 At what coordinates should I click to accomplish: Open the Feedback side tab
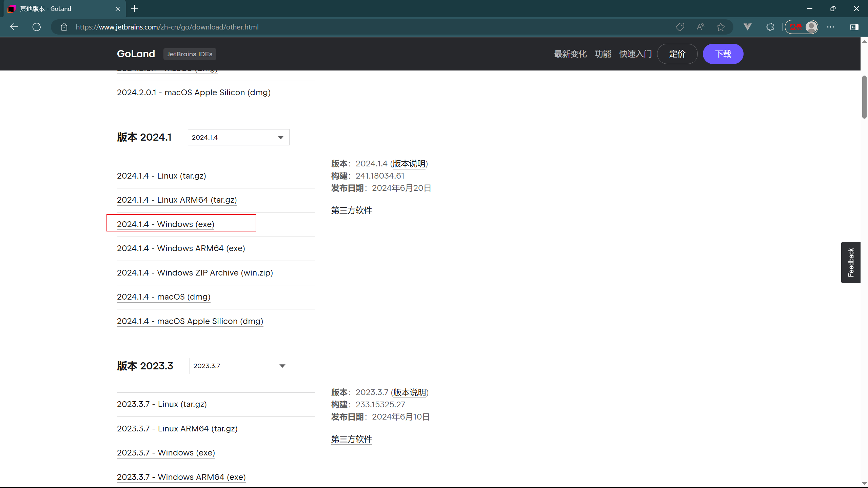[851, 262]
